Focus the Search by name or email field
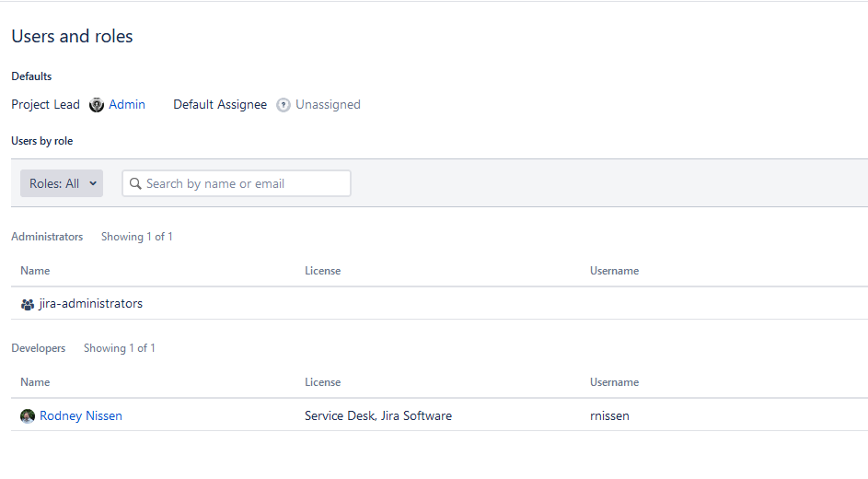The height and width of the screenshot is (479, 868). point(244,183)
